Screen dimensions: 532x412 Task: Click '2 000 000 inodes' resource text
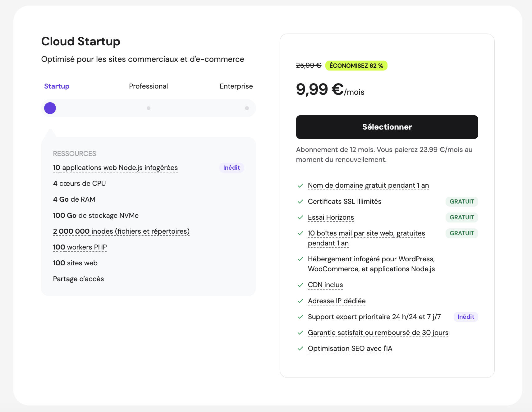[x=121, y=231]
